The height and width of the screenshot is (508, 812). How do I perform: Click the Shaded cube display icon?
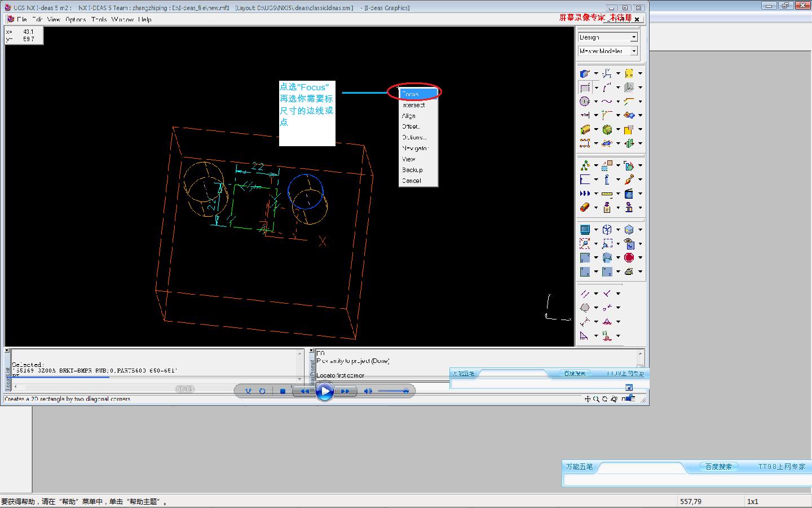[629, 230]
